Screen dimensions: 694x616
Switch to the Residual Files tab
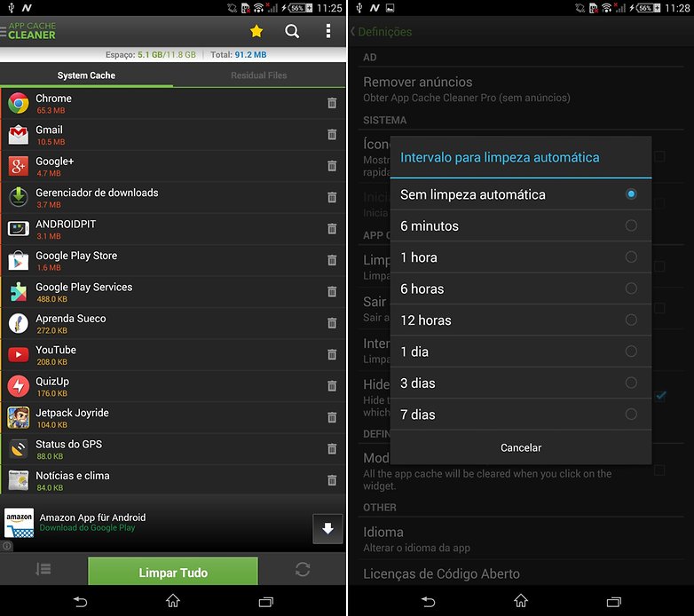click(259, 75)
